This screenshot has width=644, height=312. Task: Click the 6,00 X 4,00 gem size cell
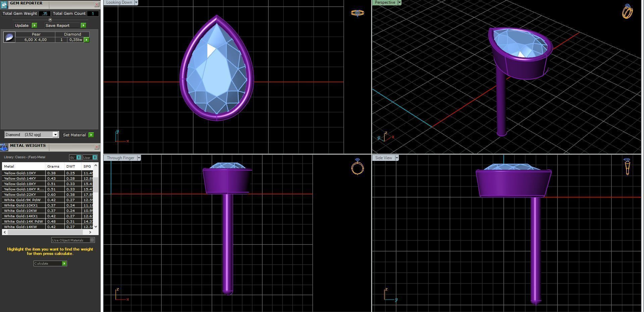(36, 40)
